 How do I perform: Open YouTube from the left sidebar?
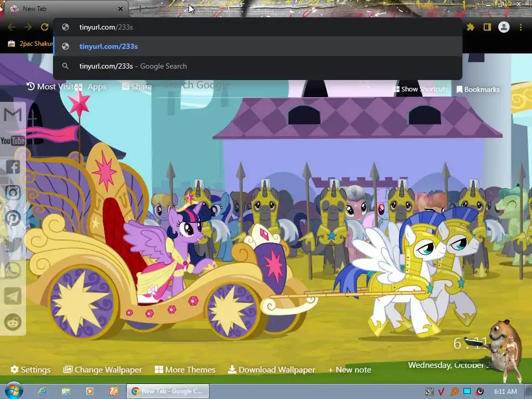click(12, 140)
